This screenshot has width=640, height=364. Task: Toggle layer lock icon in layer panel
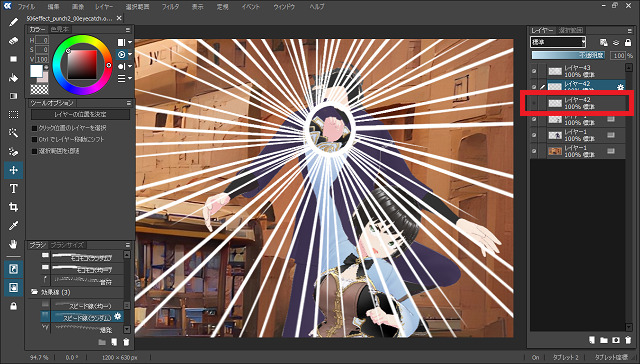pos(628,42)
